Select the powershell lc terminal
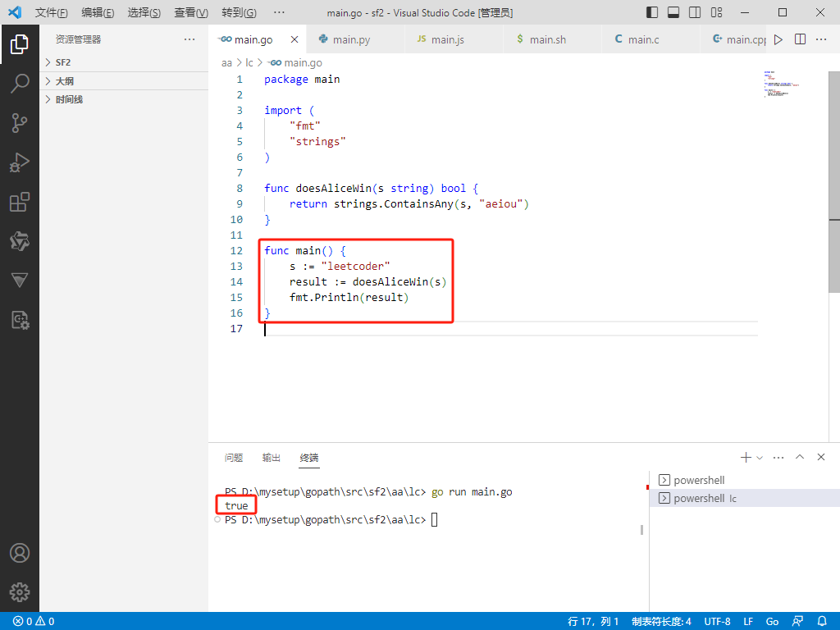 click(745, 498)
